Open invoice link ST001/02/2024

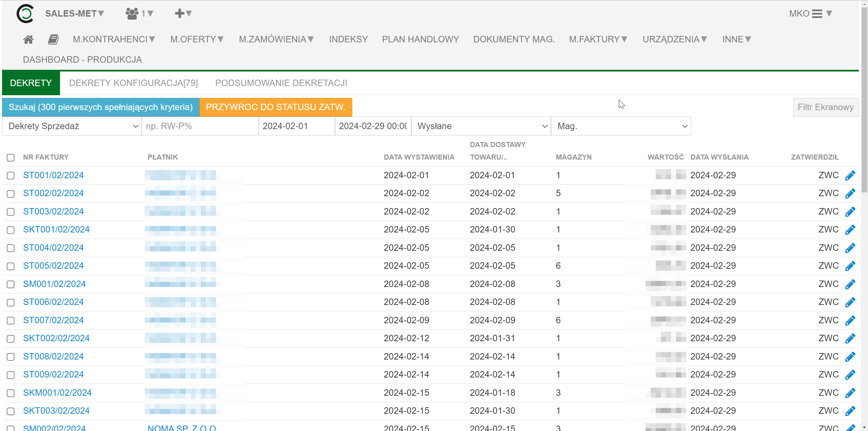point(53,175)
